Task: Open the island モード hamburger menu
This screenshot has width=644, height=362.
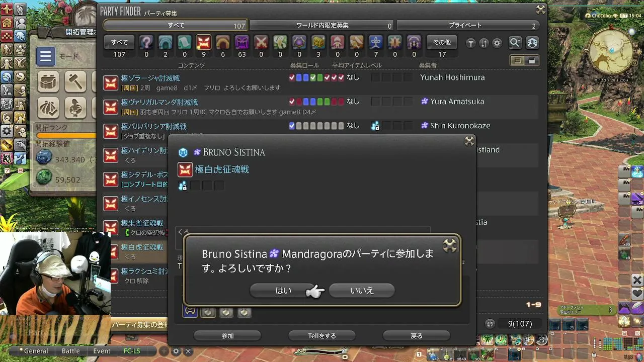Action: (45, 56)
